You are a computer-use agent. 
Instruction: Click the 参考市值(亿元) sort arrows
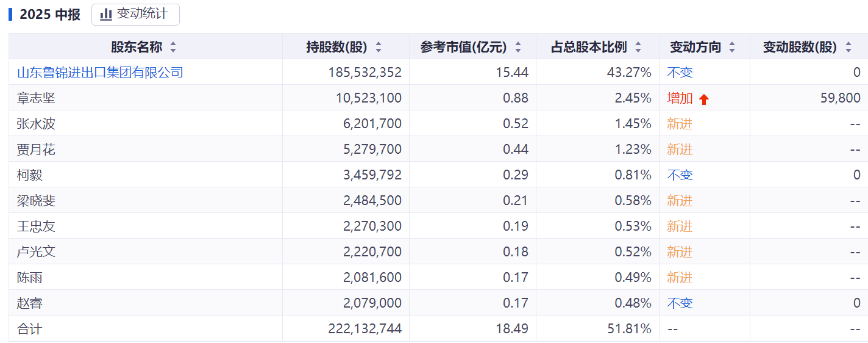(x=518, y=47)
